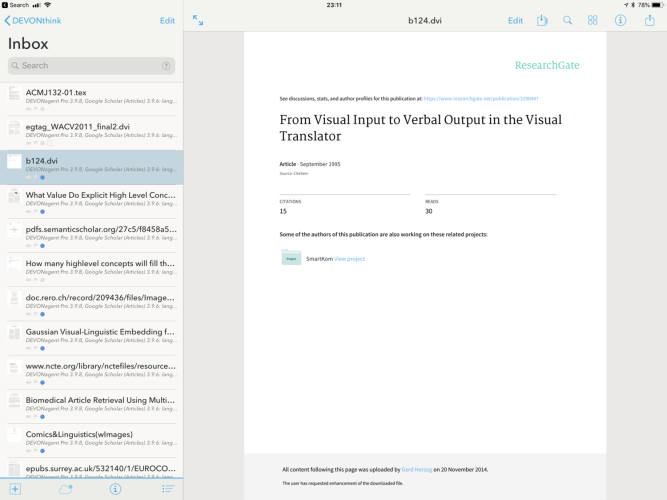Screen dimensions: 667x500
Task: Open the thumbnails grid view icon
Action: [x=593, y=20]
